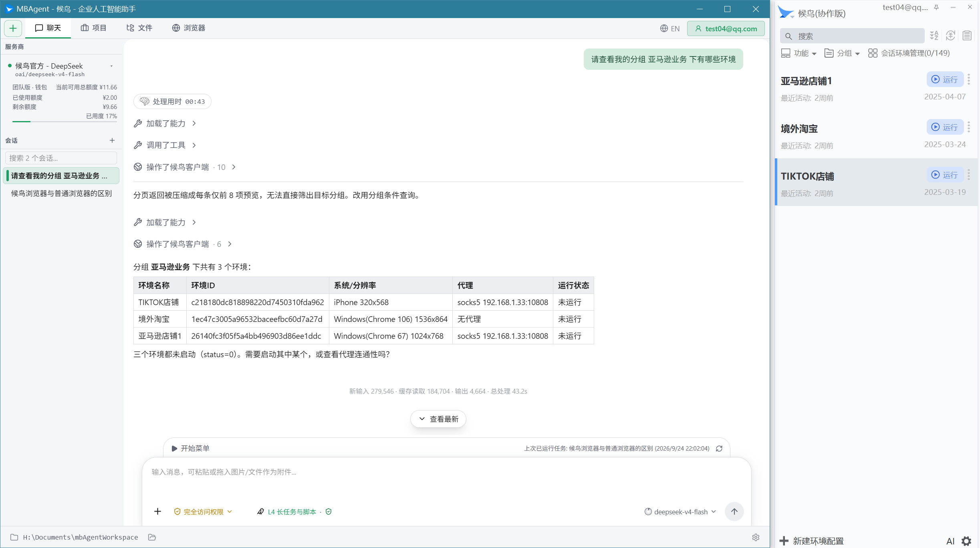Viewport: 980px width, 548px height.
Task: Expand the second 加载了能力 entry
Action: pos(165,222)
